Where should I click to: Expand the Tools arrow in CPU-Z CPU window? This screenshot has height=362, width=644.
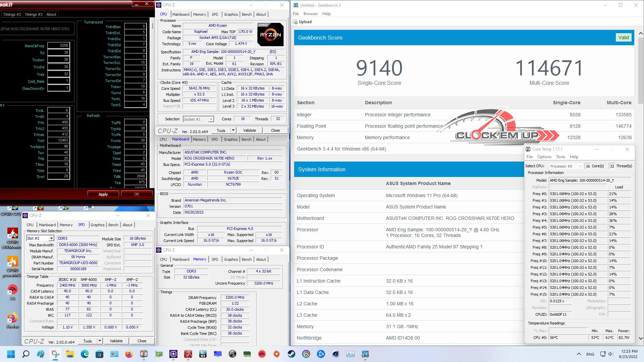pos(233,130)
